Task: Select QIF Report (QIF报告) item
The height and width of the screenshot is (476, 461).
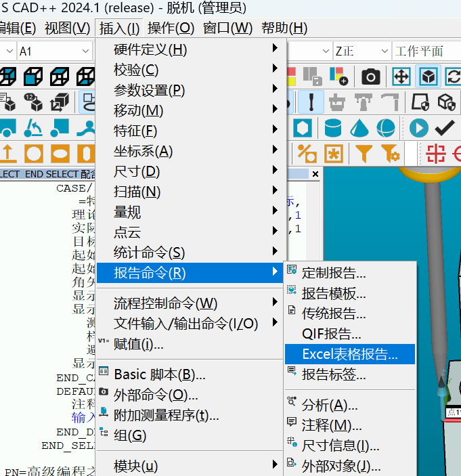Action: tap(350, 334)
